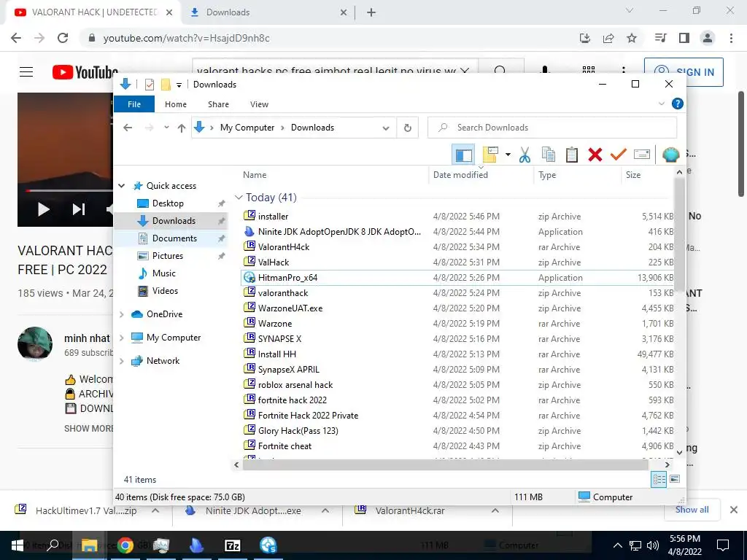
Task: Open the Home ribbon tab
Action: coord(176,104)
